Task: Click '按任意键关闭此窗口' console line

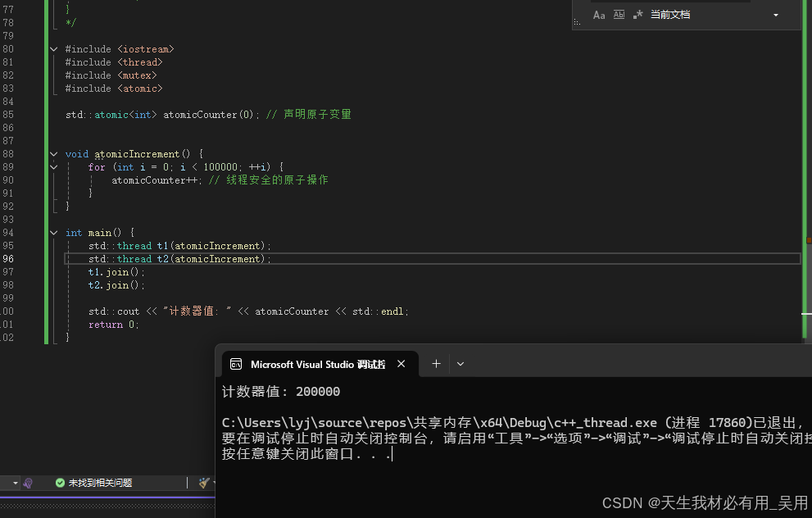Action: [306, 454]
